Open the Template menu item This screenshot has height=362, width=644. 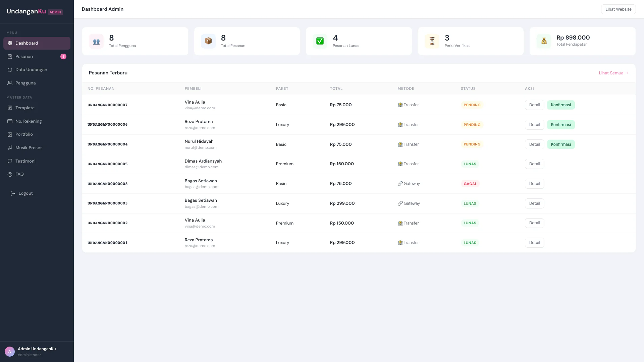pyautogui.click(x=37, y=108)
